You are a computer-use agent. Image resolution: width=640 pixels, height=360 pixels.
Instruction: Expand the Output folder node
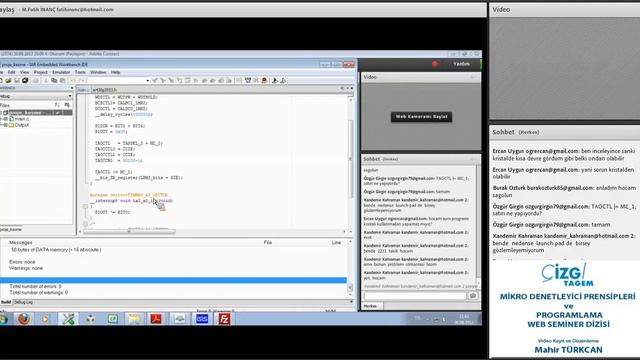pos(6,125)
